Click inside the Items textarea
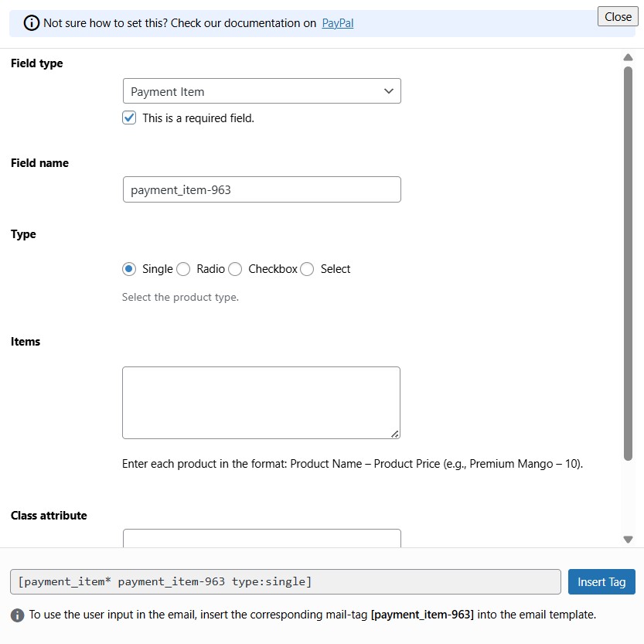Screen dimensions: 644x644 tap(261, 403)
